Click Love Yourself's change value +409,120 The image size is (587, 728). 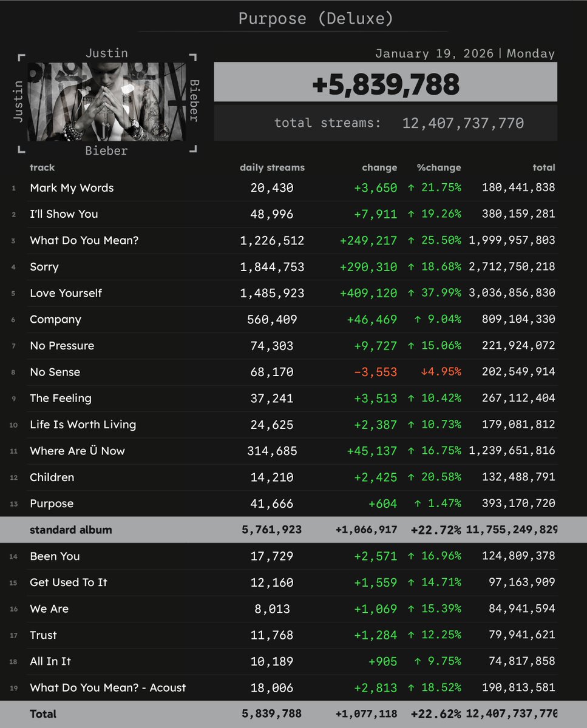[x=368, y=293]
